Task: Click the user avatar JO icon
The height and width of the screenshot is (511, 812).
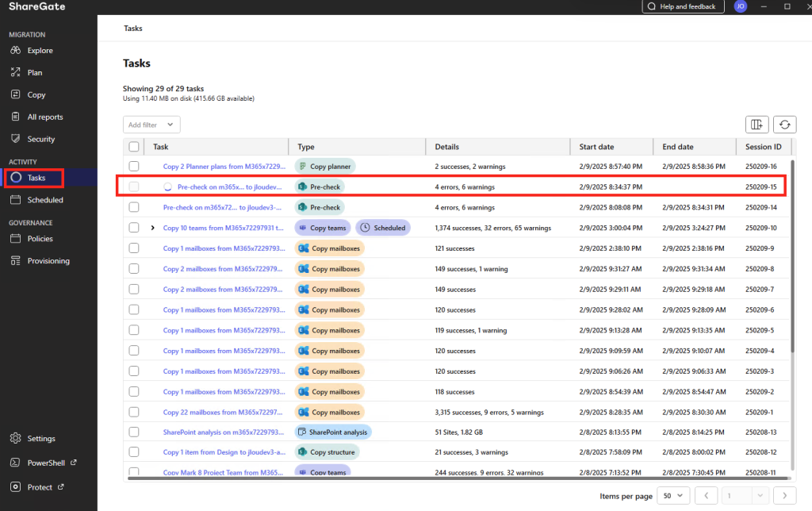Action: tap(741, 6)
